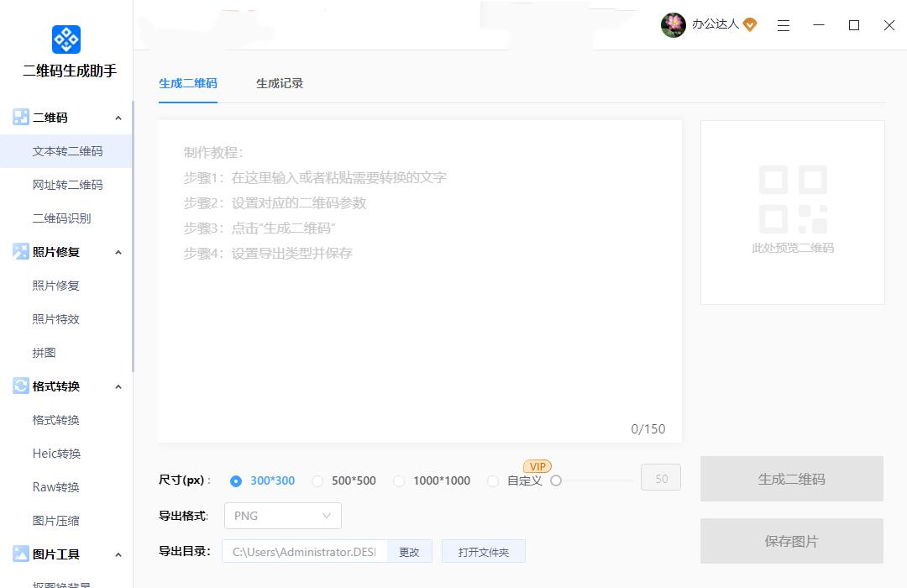The height and width of the screenshot is (588, 907).
Task: Switch to the 生成二维码 tab
Action: pyautogui.click(x=188, y=84)
